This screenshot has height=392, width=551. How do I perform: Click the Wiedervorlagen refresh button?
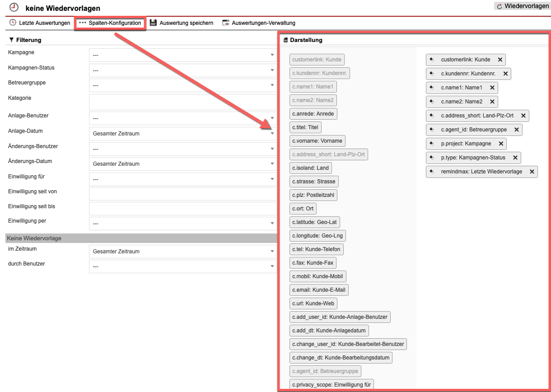click(x=522, y=6)
